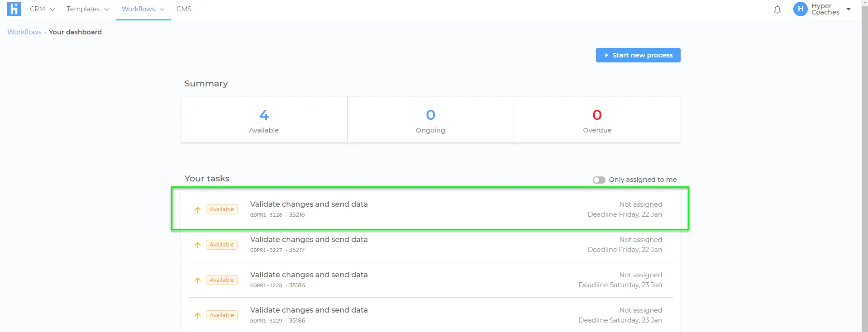
Task: Click Available badge on task GDPR1-3227
Action: tap(222, 245)
